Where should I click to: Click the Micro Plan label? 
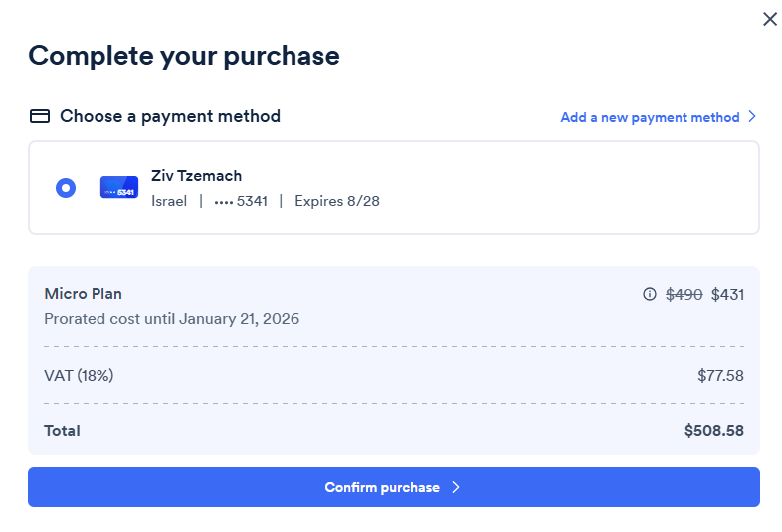pos(84,294)
